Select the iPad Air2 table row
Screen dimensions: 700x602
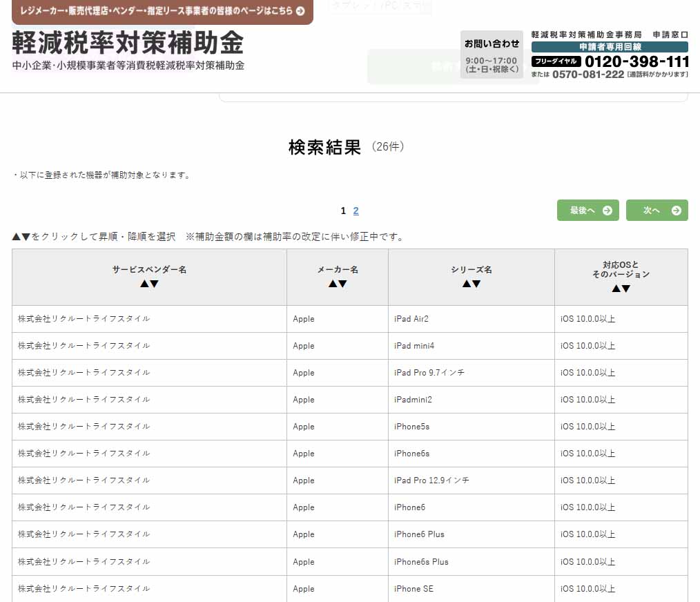click(x=345, y=318)
